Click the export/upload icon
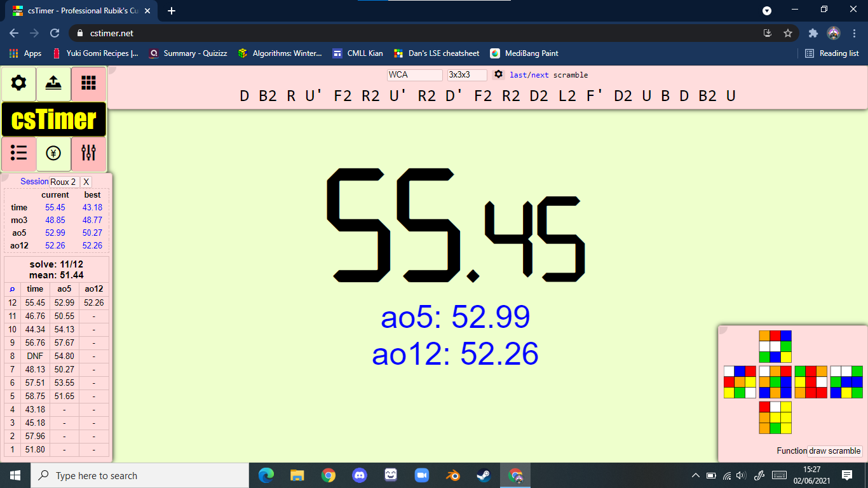Viewport: 868px width, 488px height. [53, 83]
